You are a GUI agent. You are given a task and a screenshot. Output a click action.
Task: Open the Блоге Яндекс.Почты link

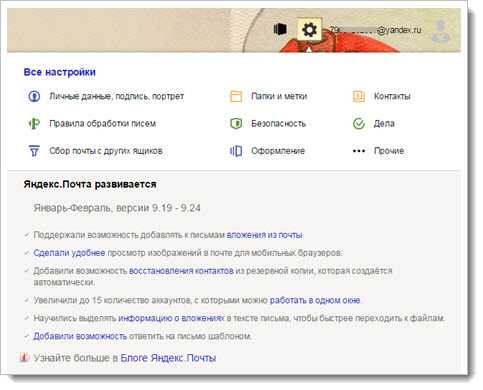click(168, 358)
